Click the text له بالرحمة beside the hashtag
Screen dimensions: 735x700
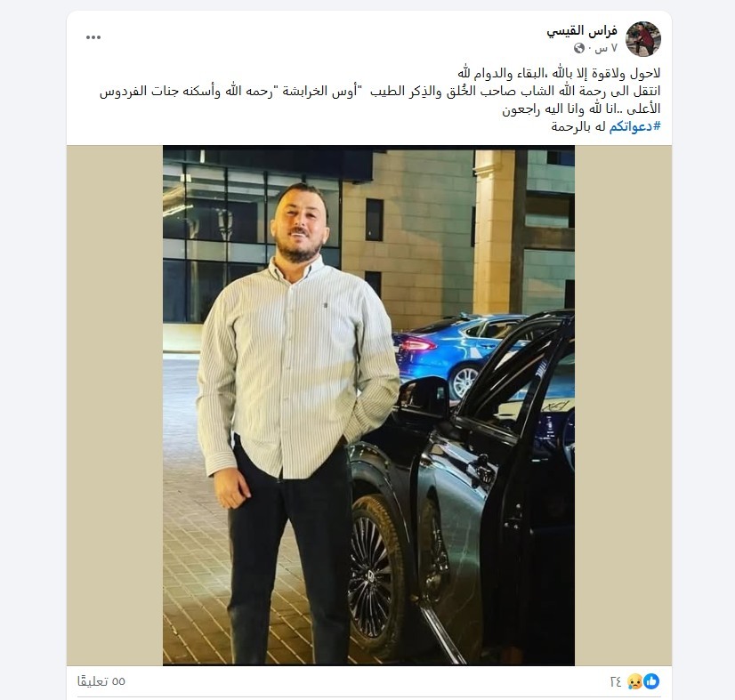click(578, 126)
